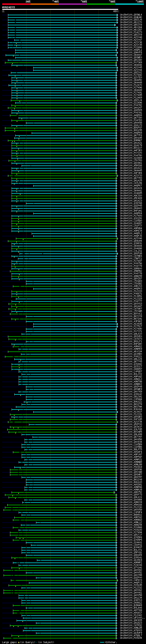Select the UniRef100_A2SY48 label
Screen dimensions: 146x644
tap(131, 37)
